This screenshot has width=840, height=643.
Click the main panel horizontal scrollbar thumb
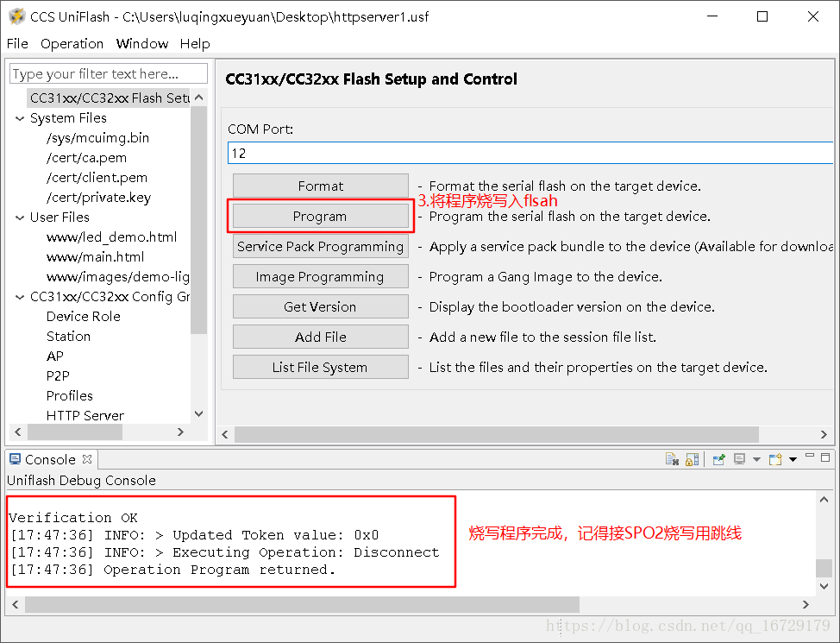click(x=497, y=434)
